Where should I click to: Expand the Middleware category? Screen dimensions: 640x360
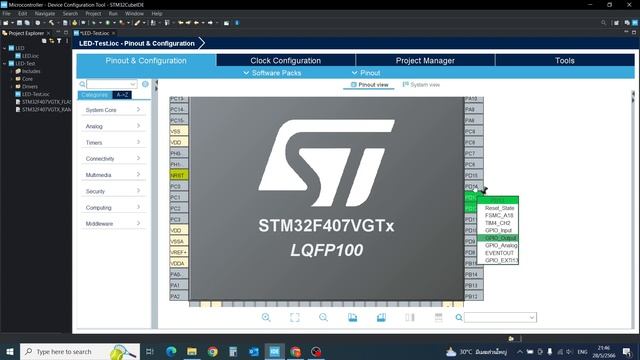tap(113, 223)
